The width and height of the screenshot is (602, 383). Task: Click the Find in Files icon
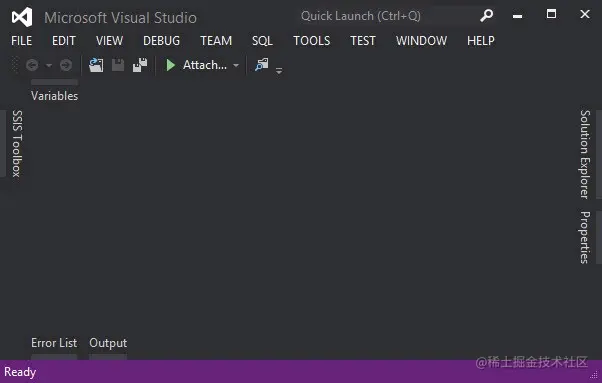262,65
